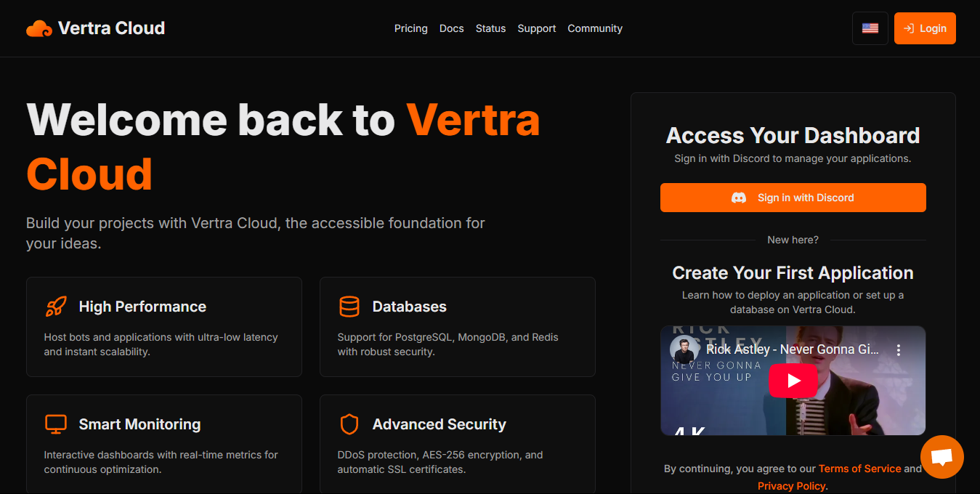This screenshot has height=494, width=980.
Task: Click the Vertra Cloud orange cloud logo
Action: pos(37,28)
